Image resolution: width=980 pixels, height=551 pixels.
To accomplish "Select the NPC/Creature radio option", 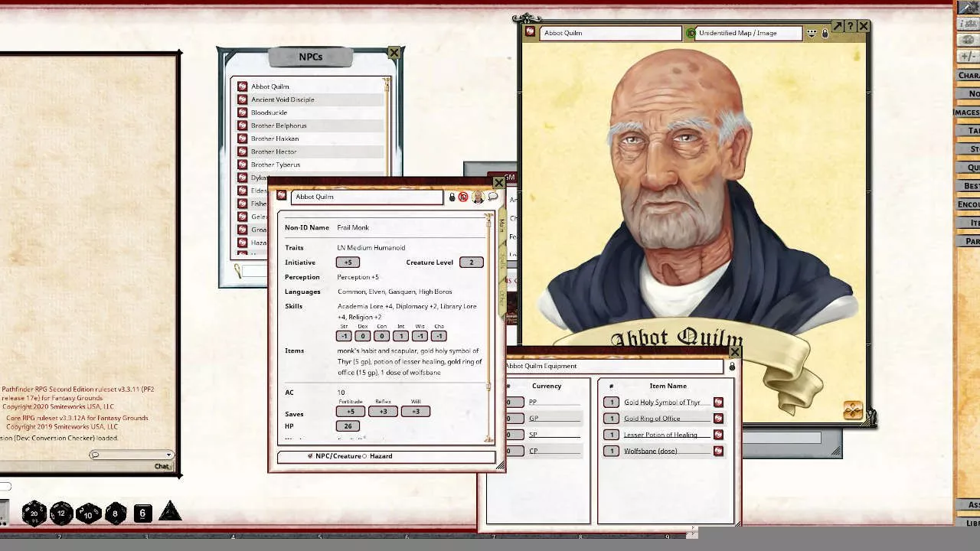I will click(310, 456).
